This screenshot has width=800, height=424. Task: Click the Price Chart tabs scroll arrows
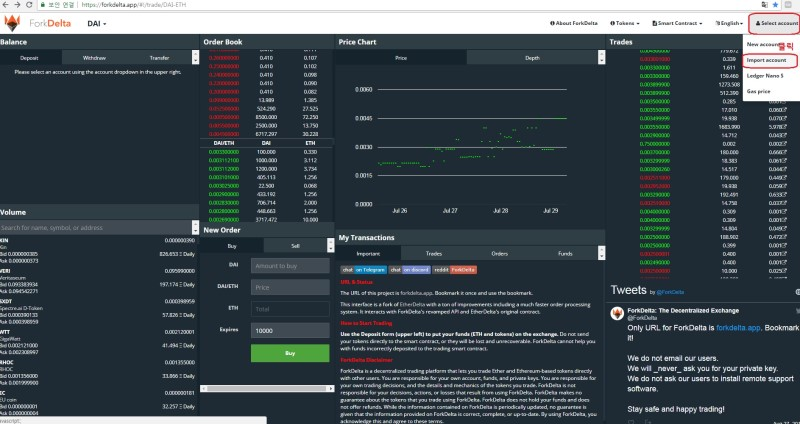[602, 58]
